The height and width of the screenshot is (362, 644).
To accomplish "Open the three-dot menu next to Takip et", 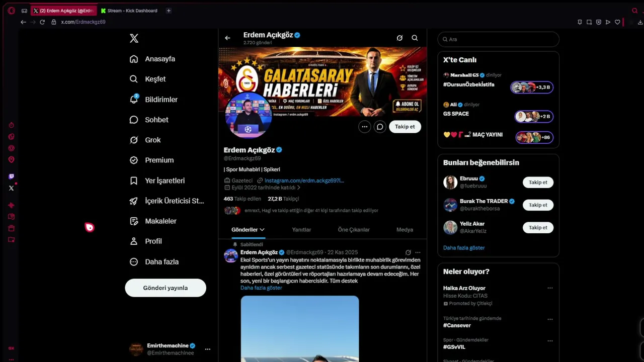I will 365,127.
